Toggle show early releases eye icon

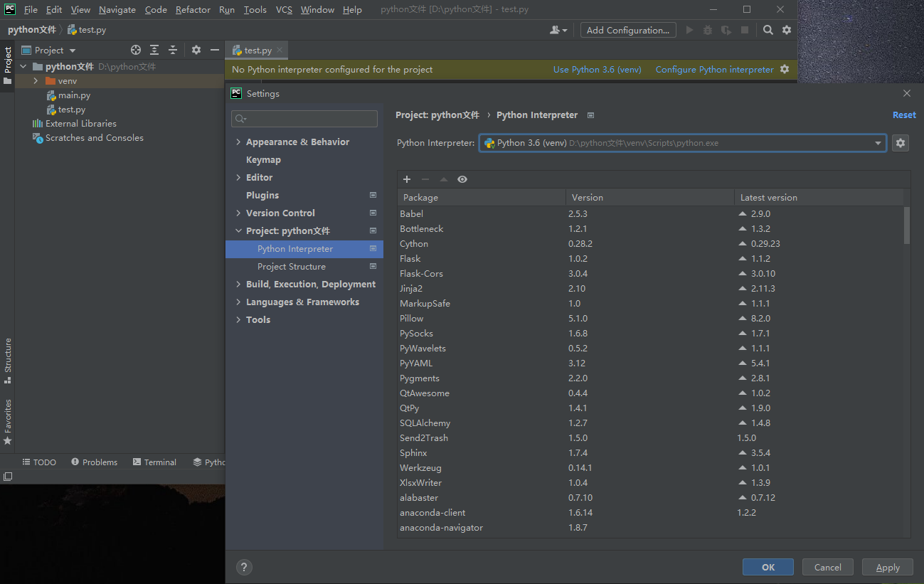[462, 179]
